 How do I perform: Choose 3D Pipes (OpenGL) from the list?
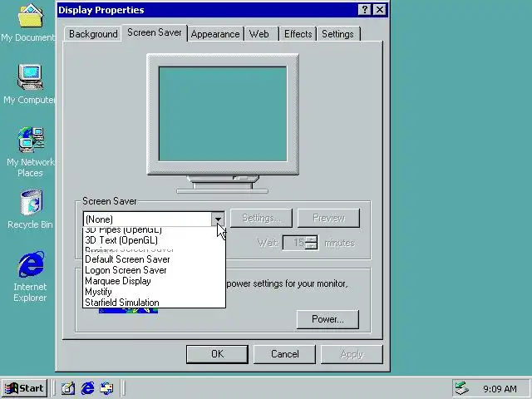click(x=154, y=230)
